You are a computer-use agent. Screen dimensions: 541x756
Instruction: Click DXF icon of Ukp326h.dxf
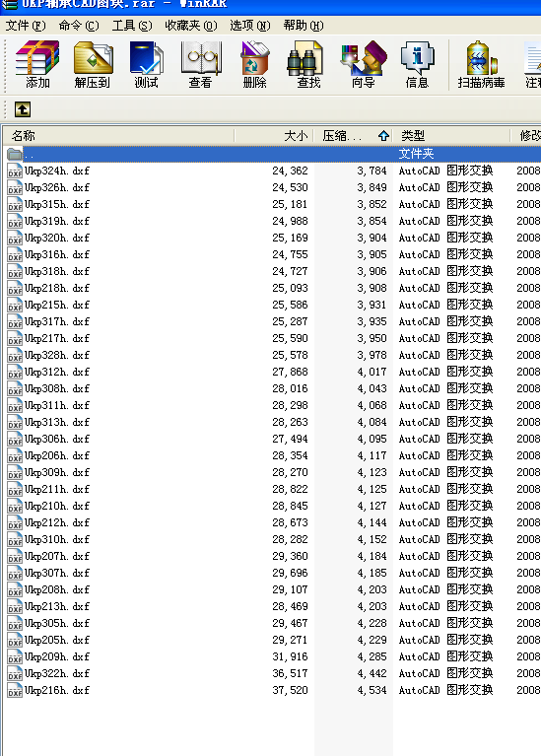(15, 187)
